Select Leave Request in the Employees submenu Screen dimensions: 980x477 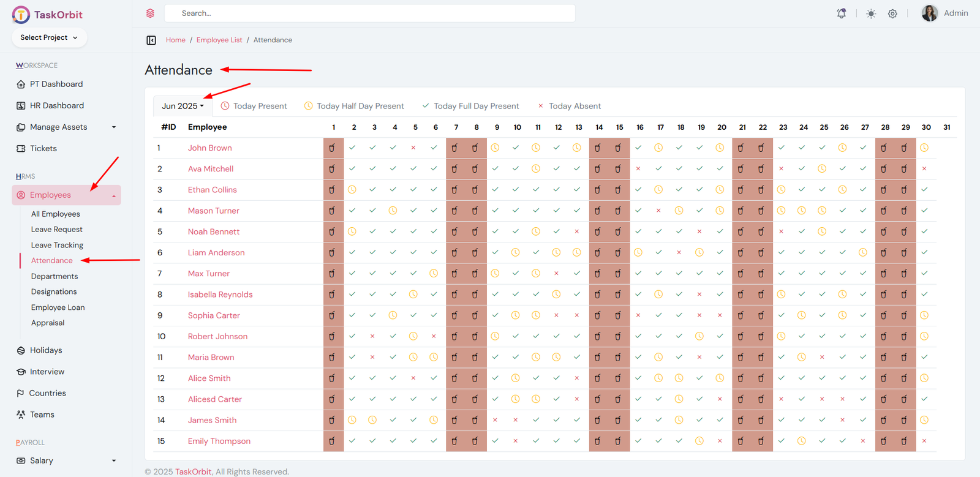[x=56, y=229]
